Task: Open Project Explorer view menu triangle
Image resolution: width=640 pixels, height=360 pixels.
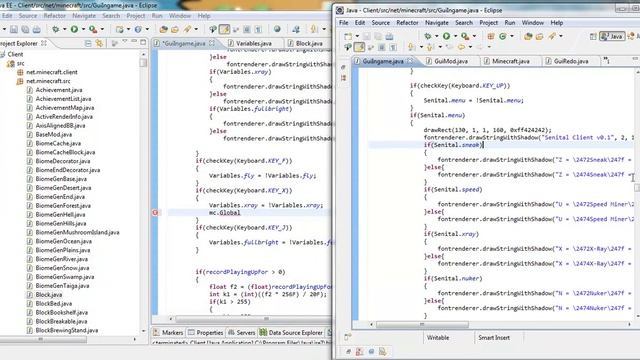Action: point(124,42)
